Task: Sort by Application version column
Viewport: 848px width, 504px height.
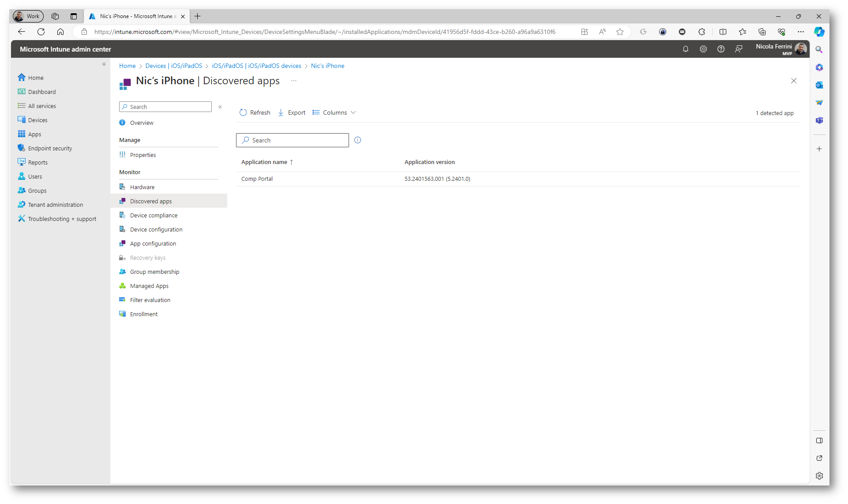Action: pos(429,162)
